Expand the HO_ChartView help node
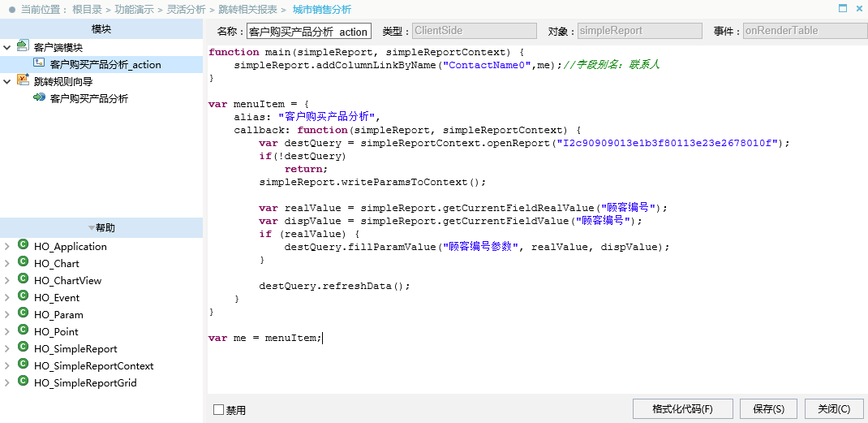Viewport: 868px width, 423px height. (x=6, y=281)
